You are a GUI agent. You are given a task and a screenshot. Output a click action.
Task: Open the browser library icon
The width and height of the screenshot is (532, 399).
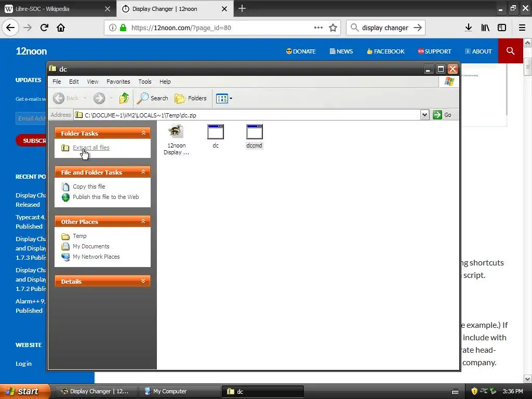click(485, 28)
